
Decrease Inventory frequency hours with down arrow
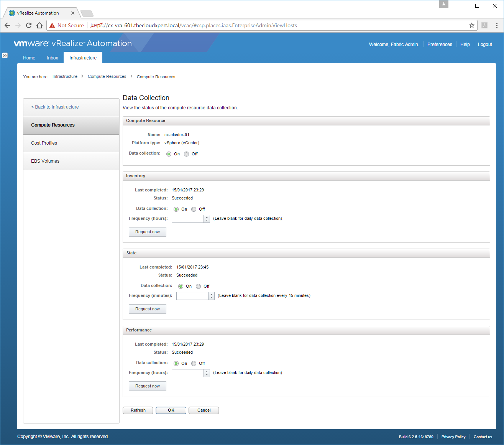[207, 221]
